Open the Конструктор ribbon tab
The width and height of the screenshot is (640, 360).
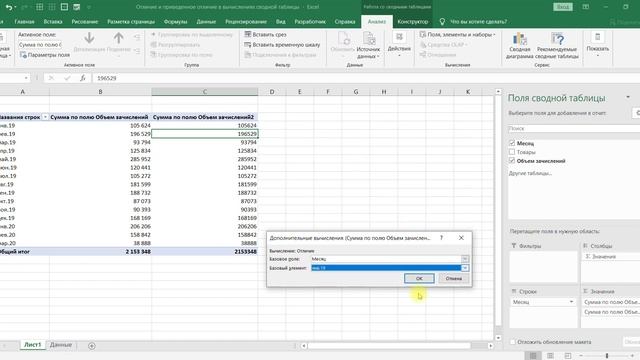413,22
